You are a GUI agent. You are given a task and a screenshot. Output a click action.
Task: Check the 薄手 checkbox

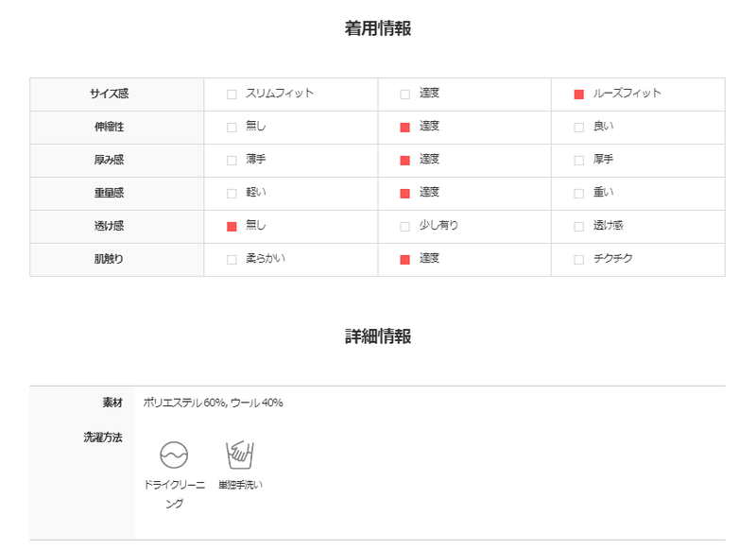coord(232,160)
